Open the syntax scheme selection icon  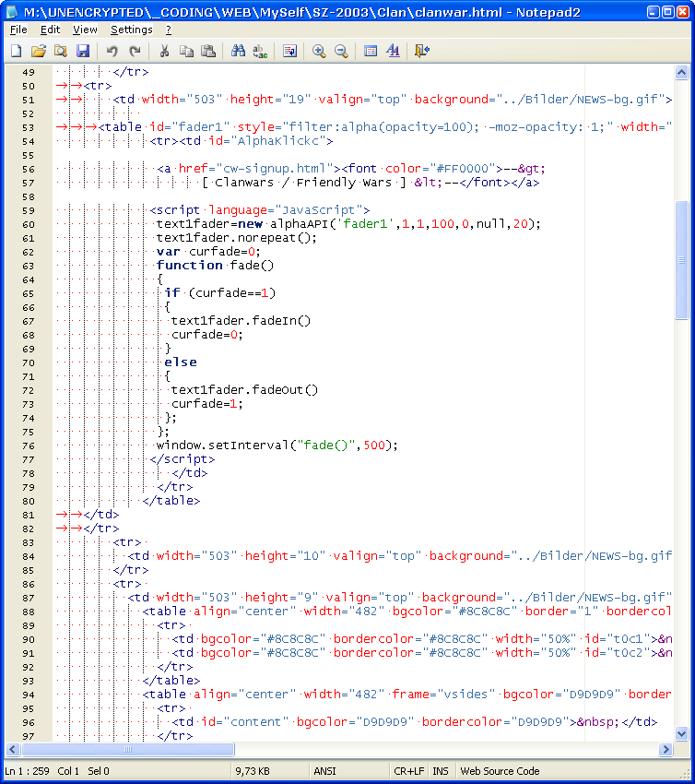point(371,51)
